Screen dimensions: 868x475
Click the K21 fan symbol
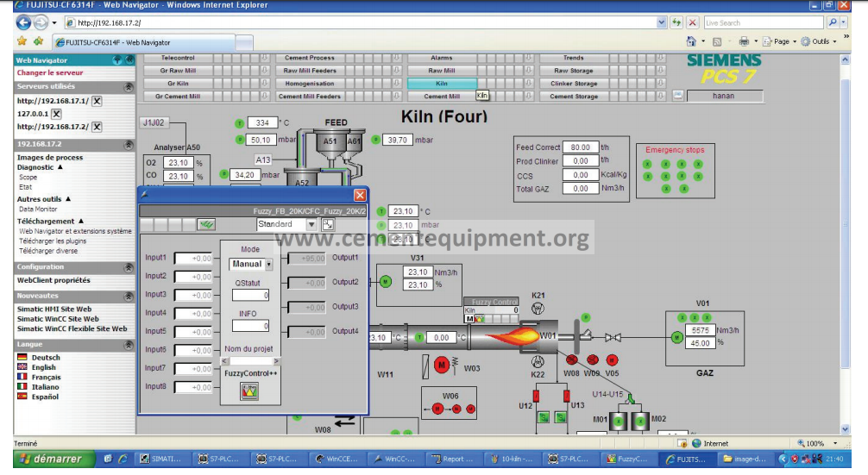[x=538, y=309]
